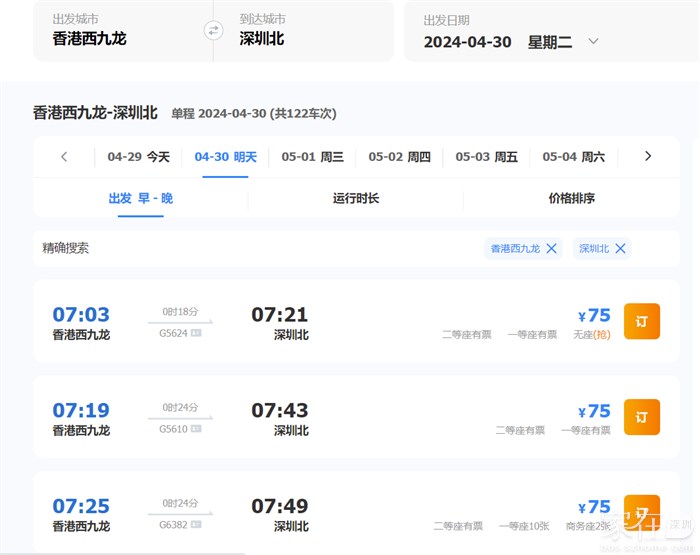Select the 05-01 周三 date tab
This screenshot has width=700, height=555.
point(312,157)
